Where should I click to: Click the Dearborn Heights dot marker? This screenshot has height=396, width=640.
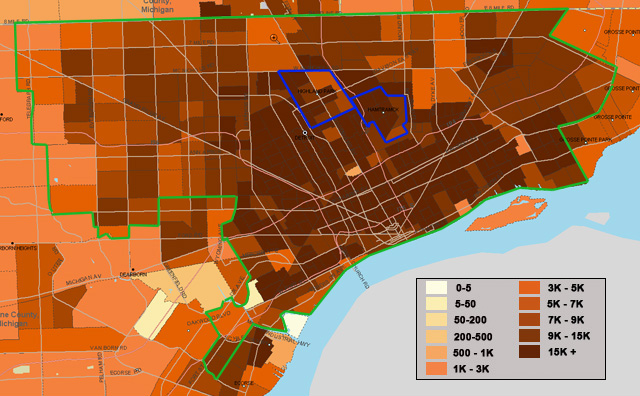pos(13,243)
